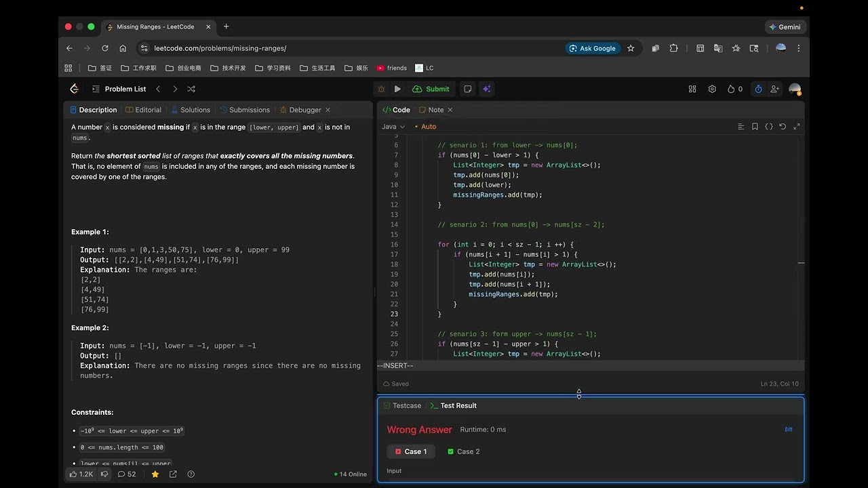Viewport: 868px width, 488px height.
Task: Open the Diff view link
Action: [x=789, y=429]
